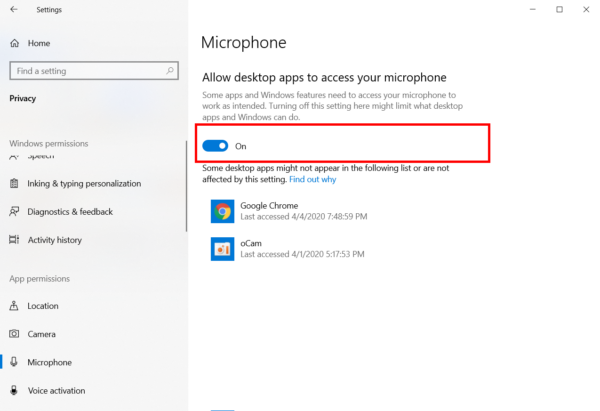The image size is (600, 411).
Task: Open Camera permissions via camera icon
Action: click(15, 334)
